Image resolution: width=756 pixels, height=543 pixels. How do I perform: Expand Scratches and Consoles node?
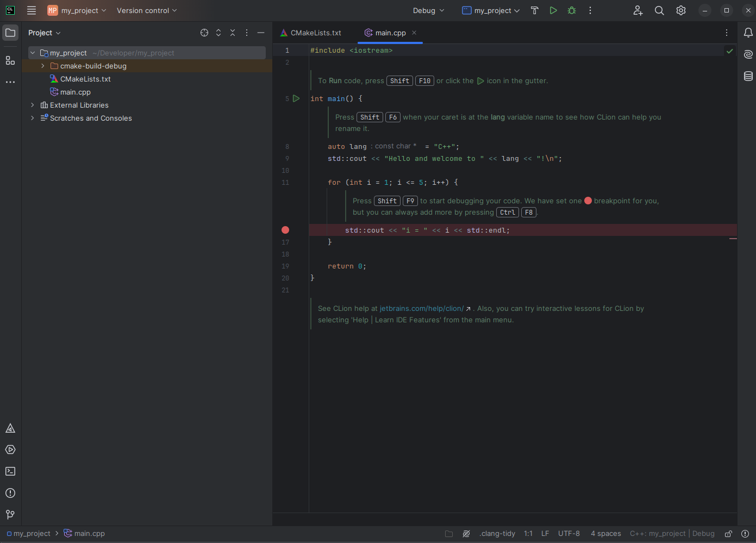point(33,118)
